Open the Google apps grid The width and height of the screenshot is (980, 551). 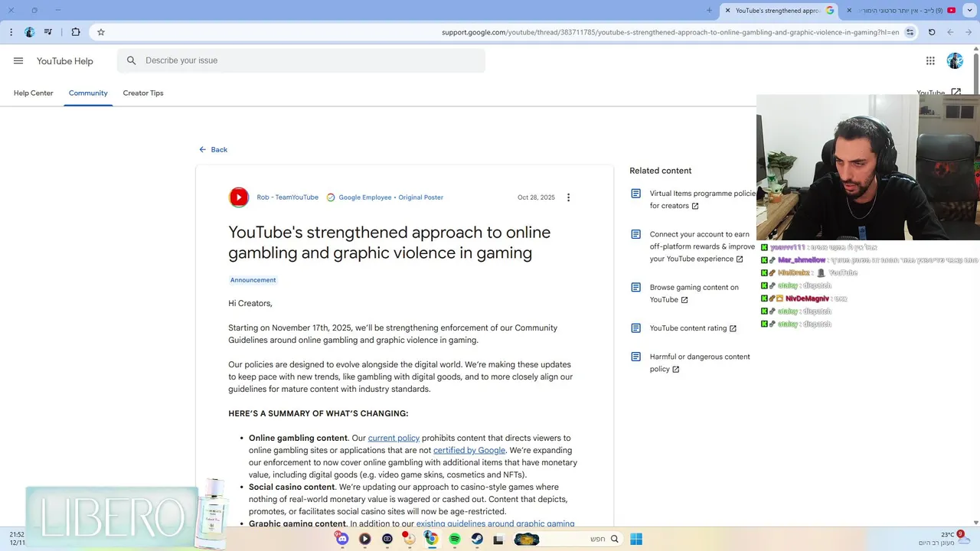point(930,60)
